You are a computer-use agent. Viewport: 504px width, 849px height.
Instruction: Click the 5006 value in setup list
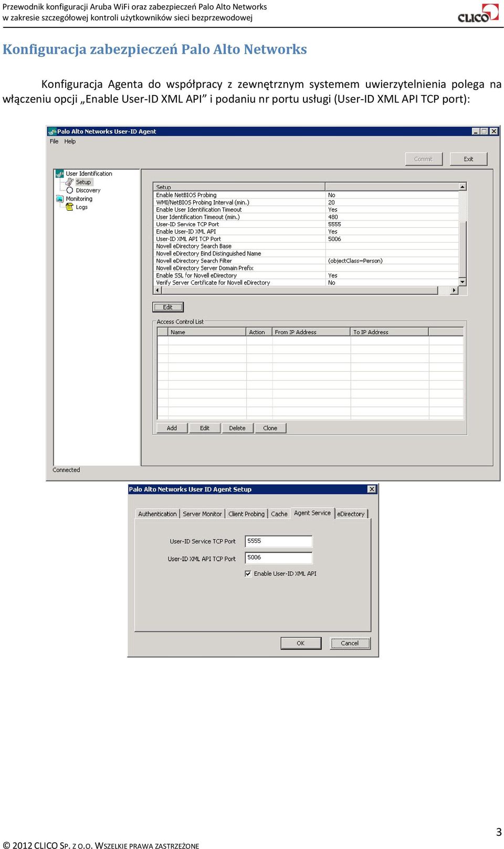coord(334,239)
